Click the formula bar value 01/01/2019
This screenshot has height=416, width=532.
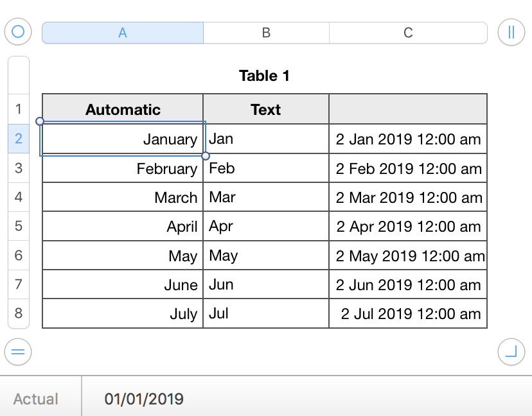pyautogui.click(x=144, y=399)
